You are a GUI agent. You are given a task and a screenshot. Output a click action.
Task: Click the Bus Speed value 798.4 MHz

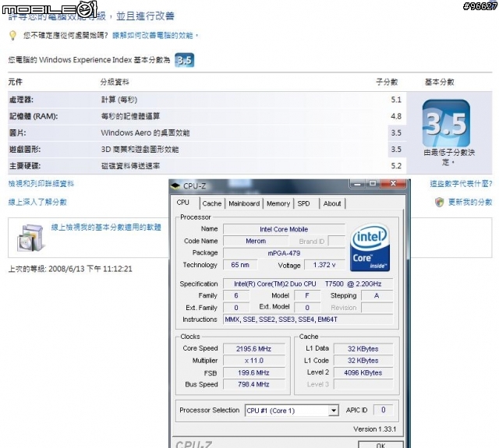point(253,384)
